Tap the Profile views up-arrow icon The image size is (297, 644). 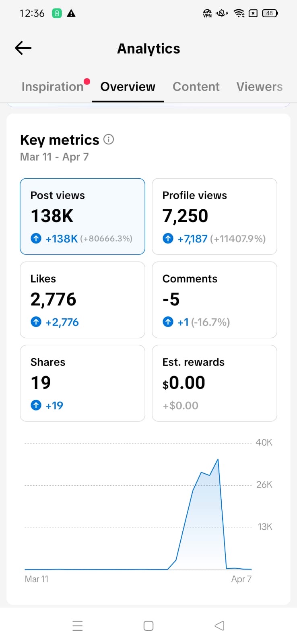pos(168,239)
